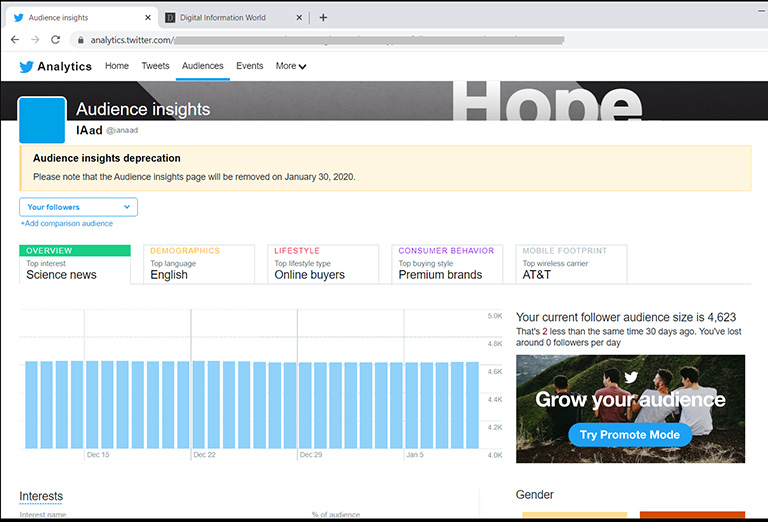Viewport: 768px width, 522px height.
Task: Open the Tweets analytics page
Action: pos(155,66)
